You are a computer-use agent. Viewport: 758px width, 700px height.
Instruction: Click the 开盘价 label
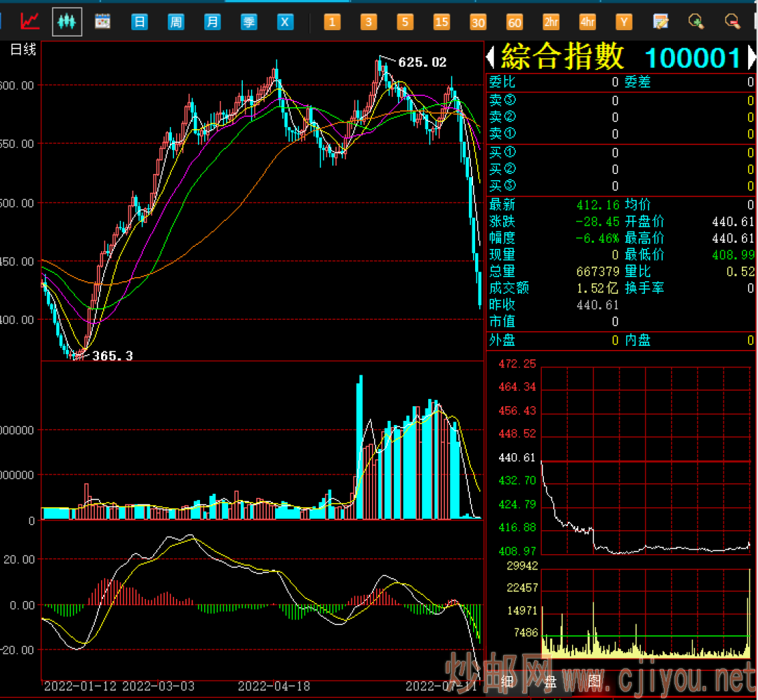pyautogui.click(x=644, y=222)
